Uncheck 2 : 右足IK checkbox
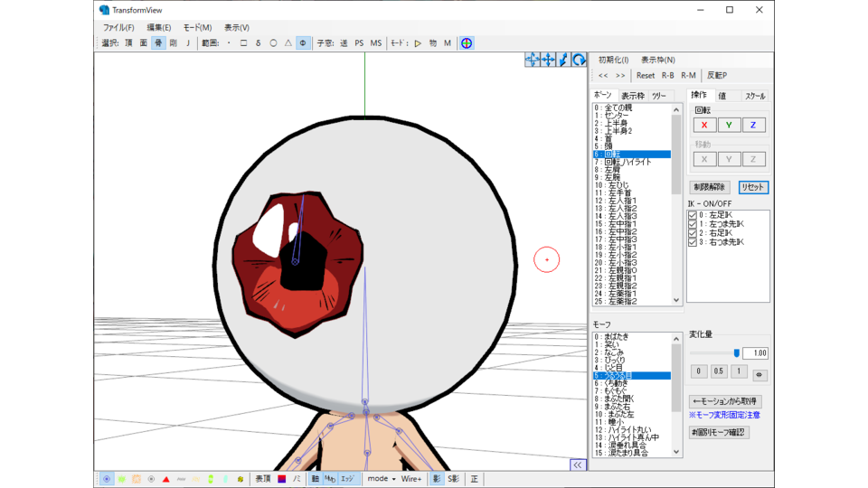The height and width of the screenshot is (488, 868). 693,233
